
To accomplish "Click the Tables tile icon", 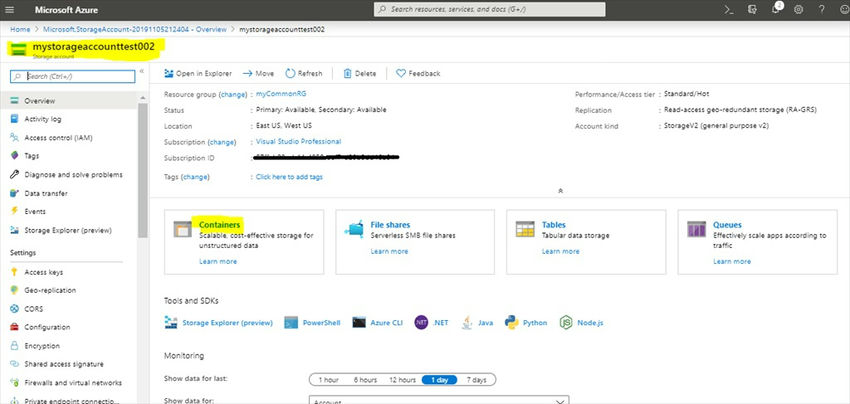I will coord(525,229).
